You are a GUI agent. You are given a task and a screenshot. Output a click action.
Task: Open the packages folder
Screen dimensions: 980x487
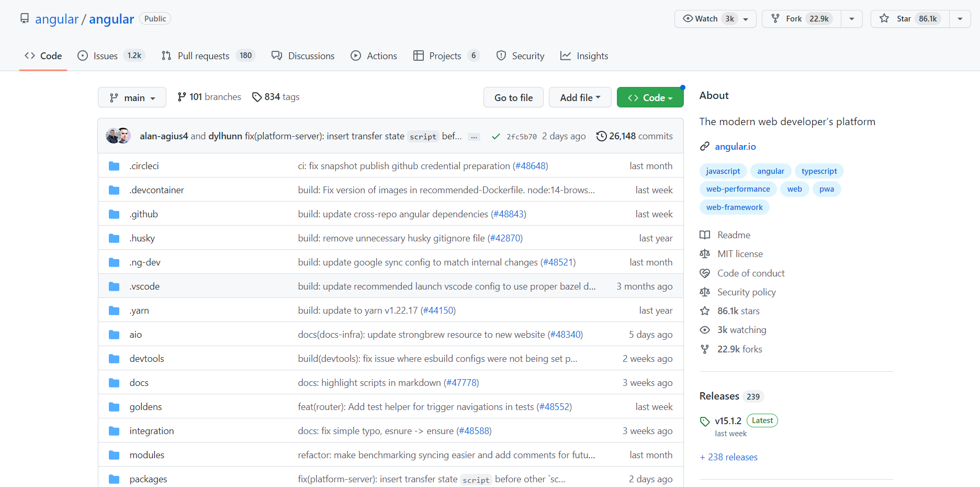pyautogui.click(x=149, y=479)
